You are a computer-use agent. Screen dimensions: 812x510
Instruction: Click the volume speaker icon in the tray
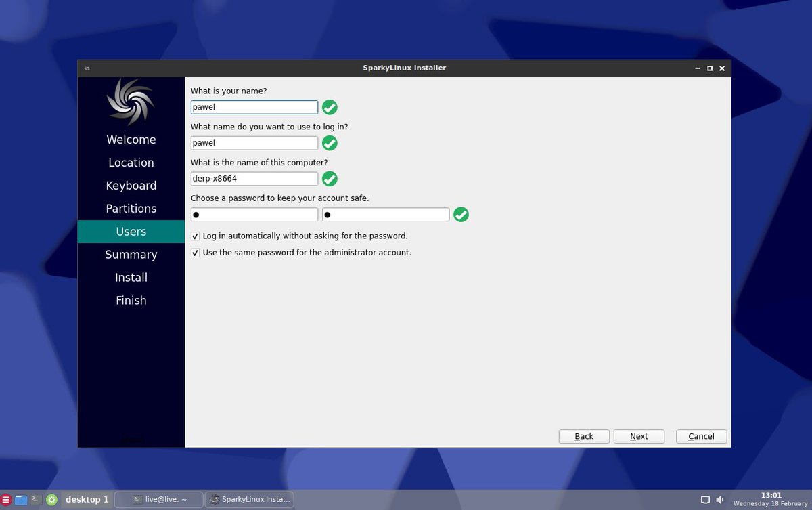pyautogui.click(x=719, y=500)
